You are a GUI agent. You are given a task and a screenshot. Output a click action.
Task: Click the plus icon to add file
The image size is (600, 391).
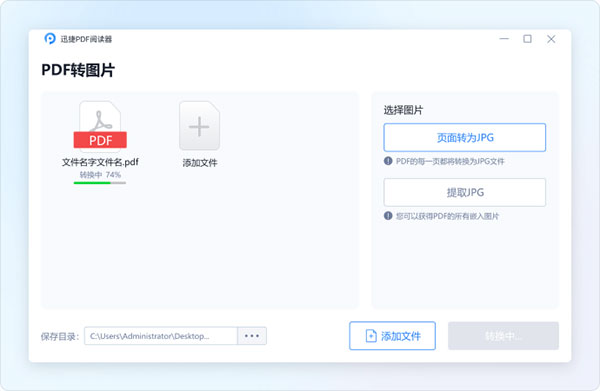(x=199, y=126)
